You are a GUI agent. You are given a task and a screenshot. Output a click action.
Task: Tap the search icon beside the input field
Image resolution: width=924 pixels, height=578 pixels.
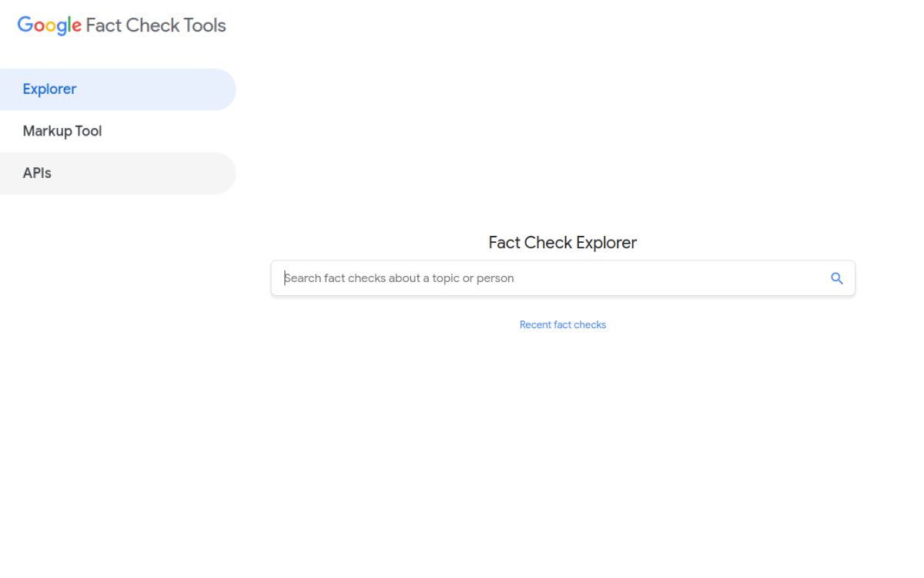[836, 277]
